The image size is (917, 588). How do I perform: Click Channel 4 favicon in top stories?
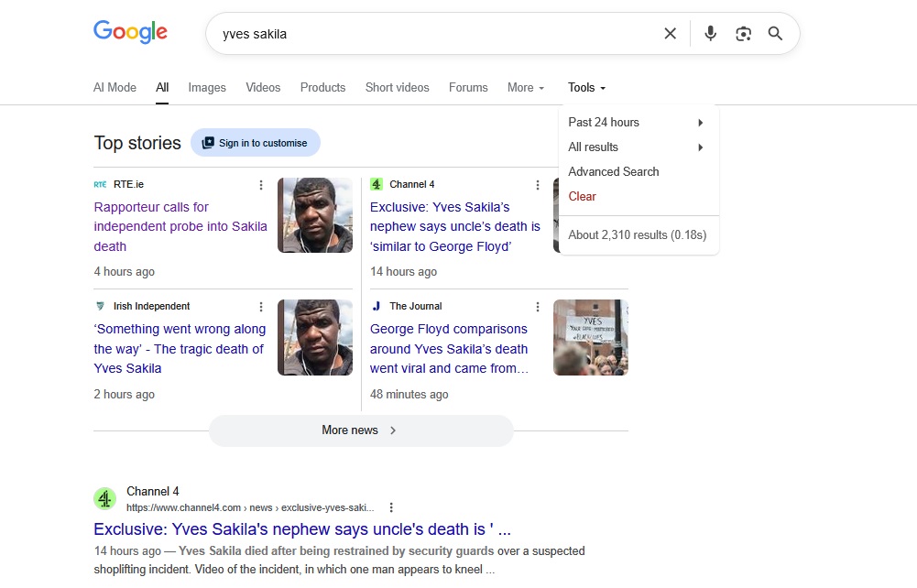pos(376,184)
